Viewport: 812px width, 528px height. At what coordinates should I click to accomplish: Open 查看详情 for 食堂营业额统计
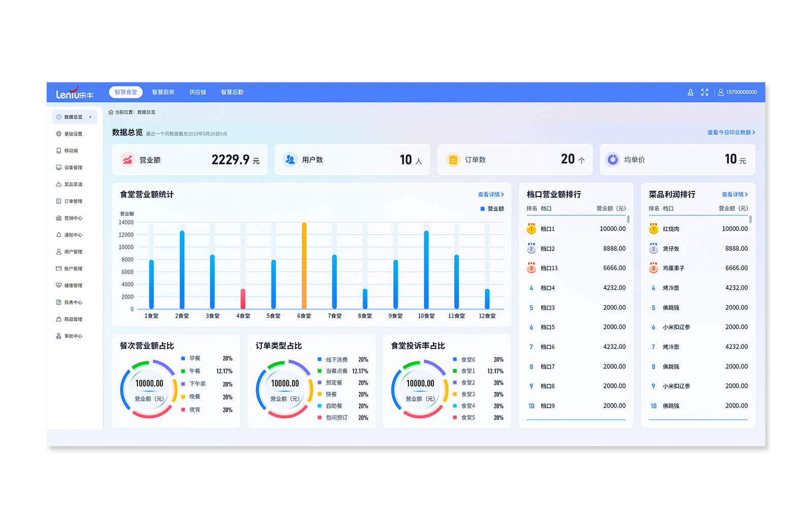(491, 194)
